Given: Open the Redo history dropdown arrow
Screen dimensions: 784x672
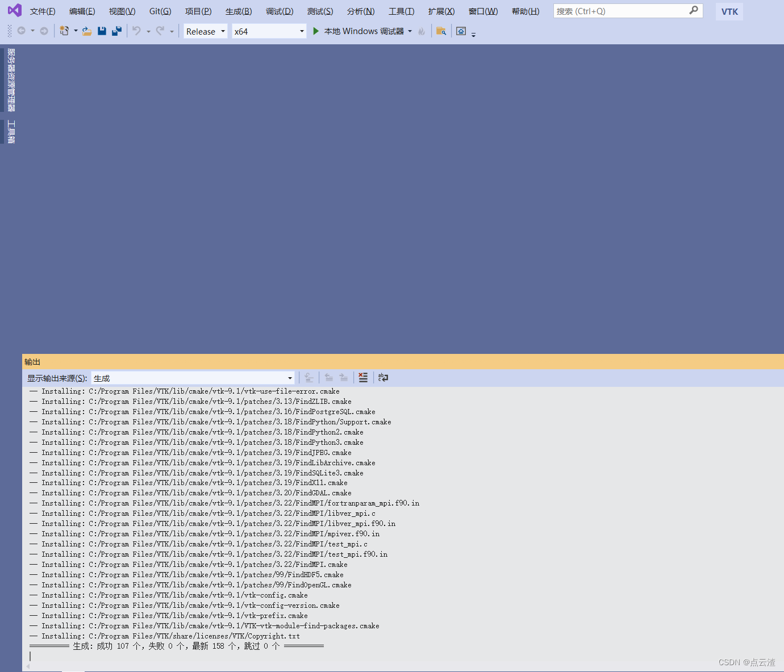Looking at the screenshot, I should (172, 31).
